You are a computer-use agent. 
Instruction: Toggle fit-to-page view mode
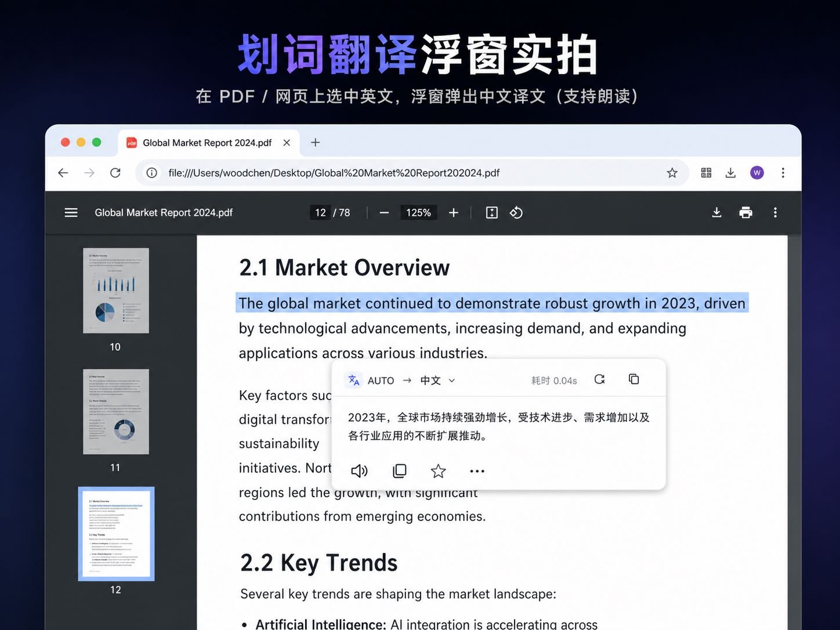(x=491, y=212)
